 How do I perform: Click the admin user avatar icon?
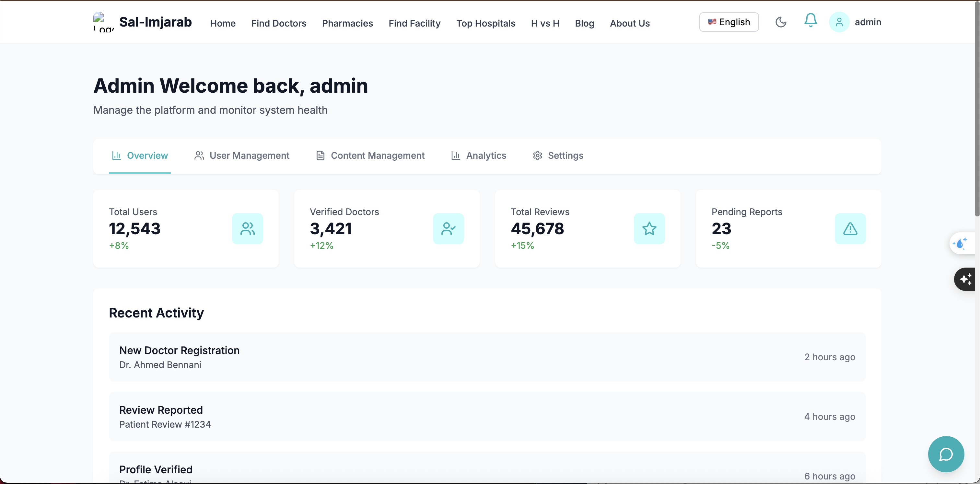pos(839,22)
